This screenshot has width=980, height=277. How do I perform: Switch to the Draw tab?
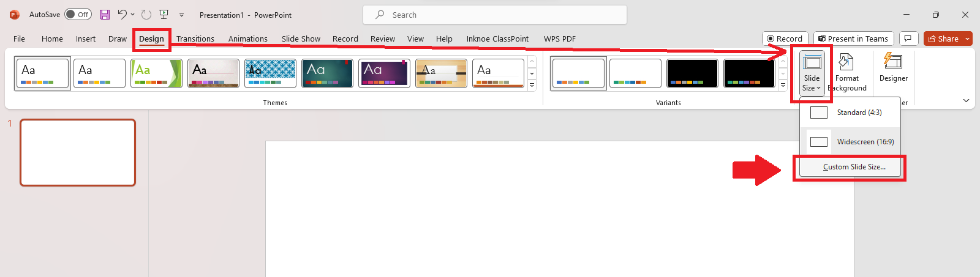(118, 39)
